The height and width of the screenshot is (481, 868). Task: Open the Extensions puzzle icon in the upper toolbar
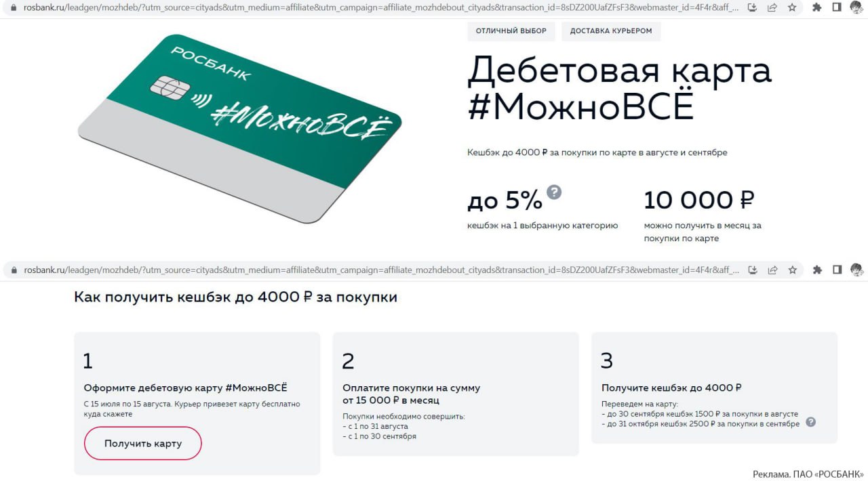pyautogui.click(x=817, y=7)
